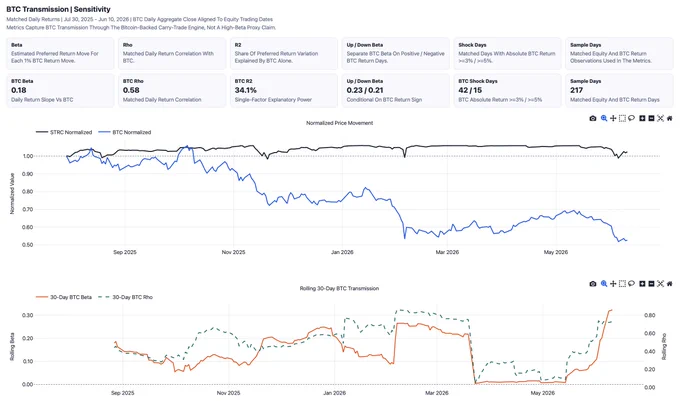Image resolution: width=680 pixels, height=411 pixels.
Task: Select Zoom tool on Rolling 30-Day chart
Action: click(x=604, y=284)
